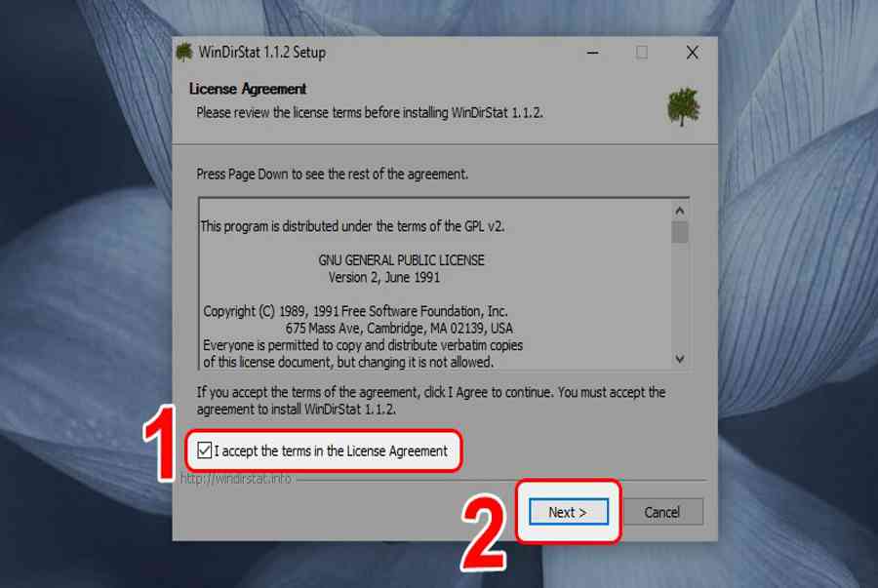878x588 pixels.
Task: Click the 'distributed under the terms' license line
Action: 353,226
